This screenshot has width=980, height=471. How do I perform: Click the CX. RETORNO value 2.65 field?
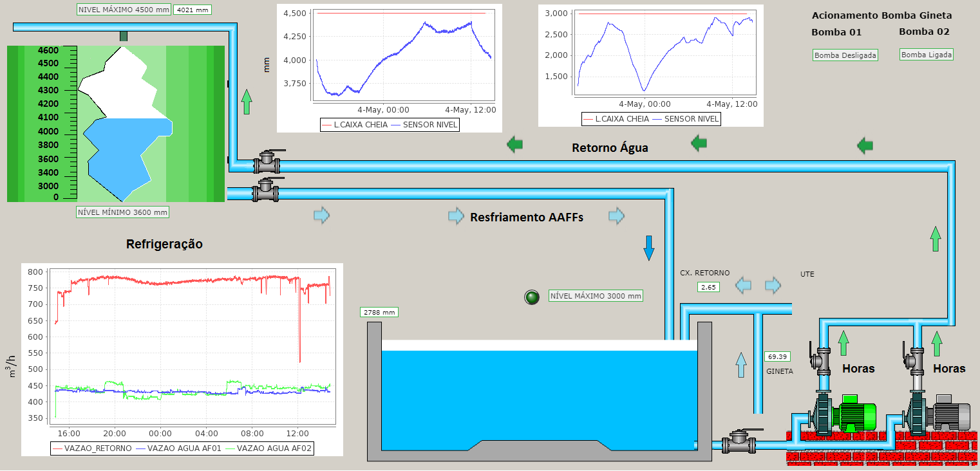(x=708, y=287)
